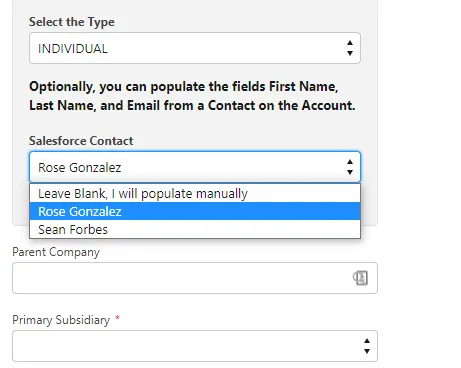
Task: Click the Salesforce Contact label
Action: tap(81, 141)
